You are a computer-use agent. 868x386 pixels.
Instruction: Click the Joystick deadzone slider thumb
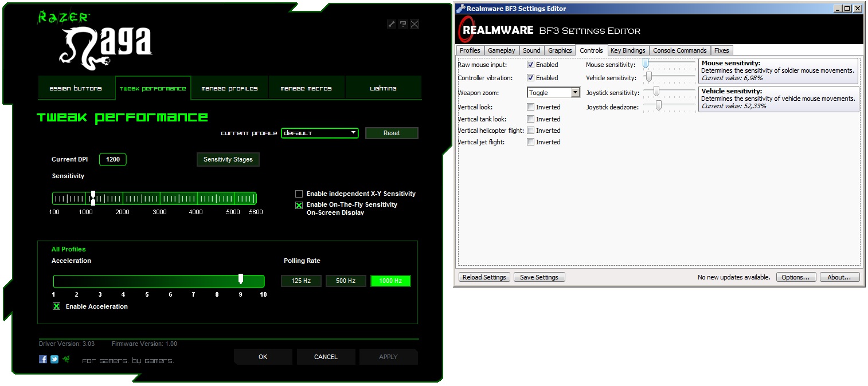click(659, 105)
